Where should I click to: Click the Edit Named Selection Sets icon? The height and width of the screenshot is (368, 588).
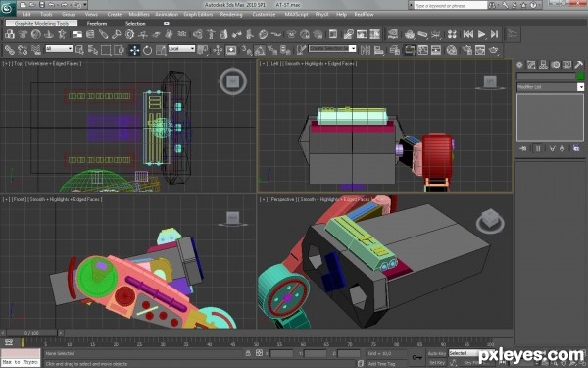(x=301, y=50)
